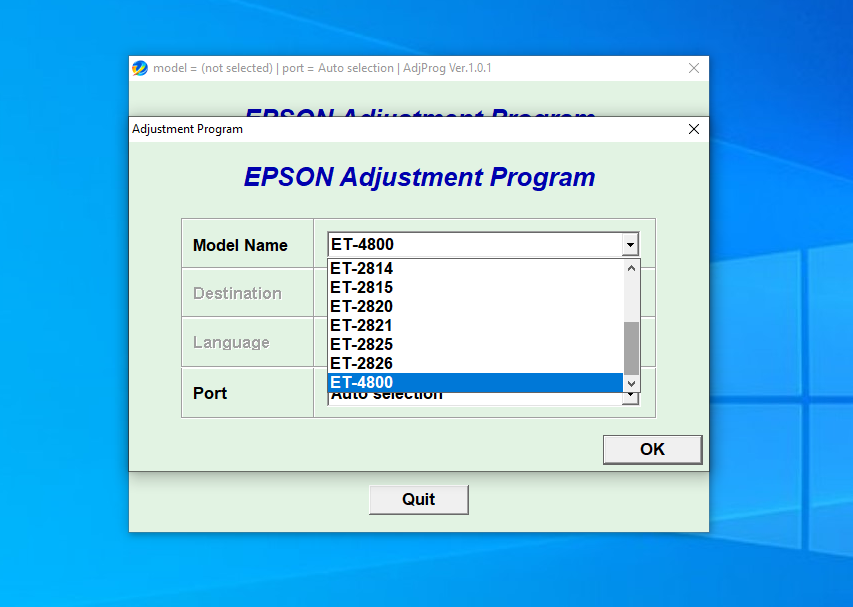Click the disabled Language field label
Image resolution: width=853 pixels, height=607 pixels.
point(231,342)
